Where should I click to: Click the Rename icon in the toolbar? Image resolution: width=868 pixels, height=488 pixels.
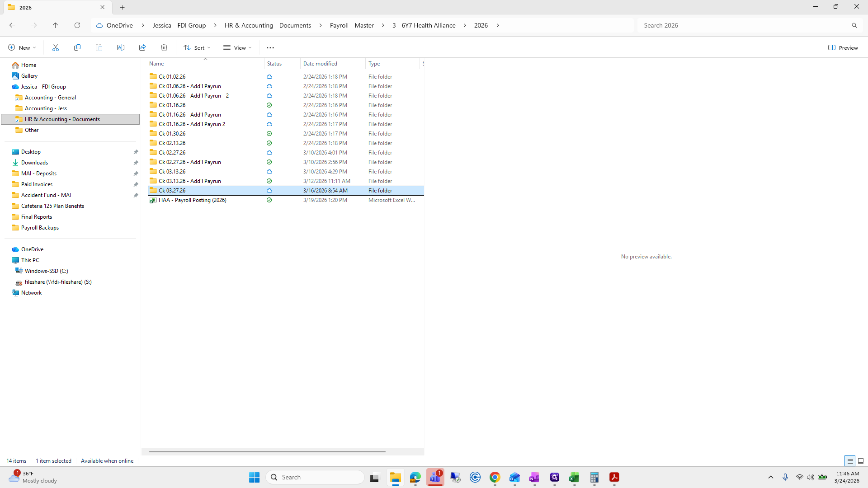[x=121, y=47]
